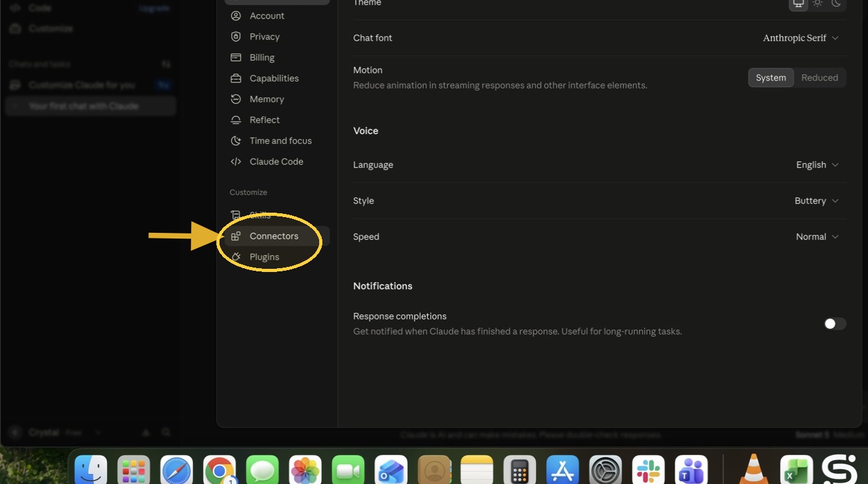Click the 'Customize' sidebar group label
Viewport: 868px width, 484px height.
249,192
